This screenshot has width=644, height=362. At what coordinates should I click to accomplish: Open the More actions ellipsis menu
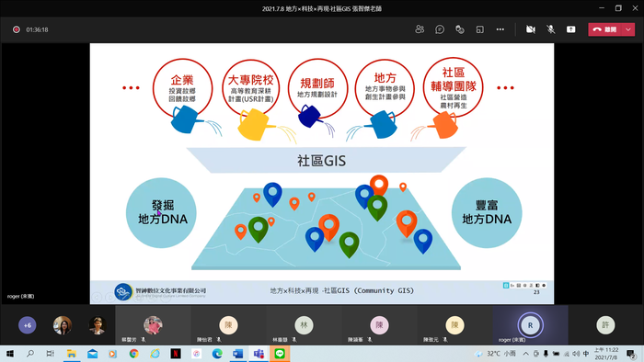(500, 29)
